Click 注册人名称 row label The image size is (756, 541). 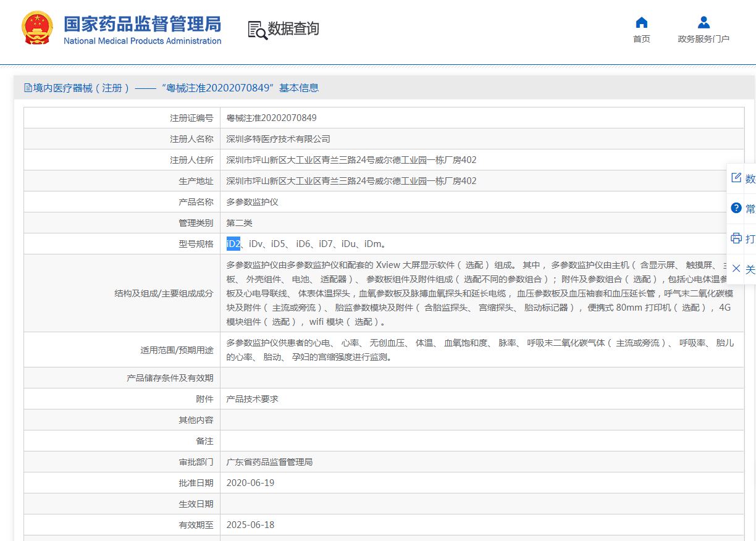coord(192,139)
